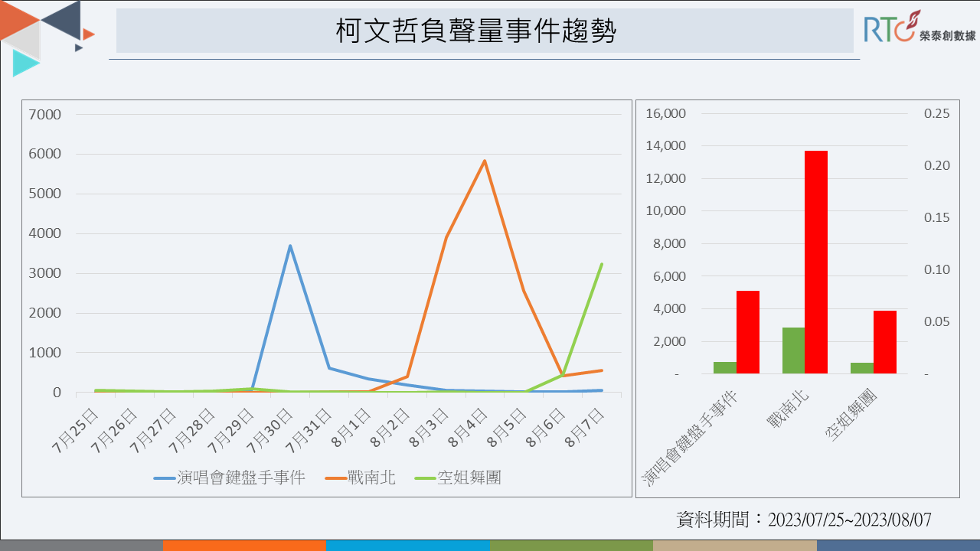
Task: Click the 8月1日 axis label
Action: [x=351, y=428]
